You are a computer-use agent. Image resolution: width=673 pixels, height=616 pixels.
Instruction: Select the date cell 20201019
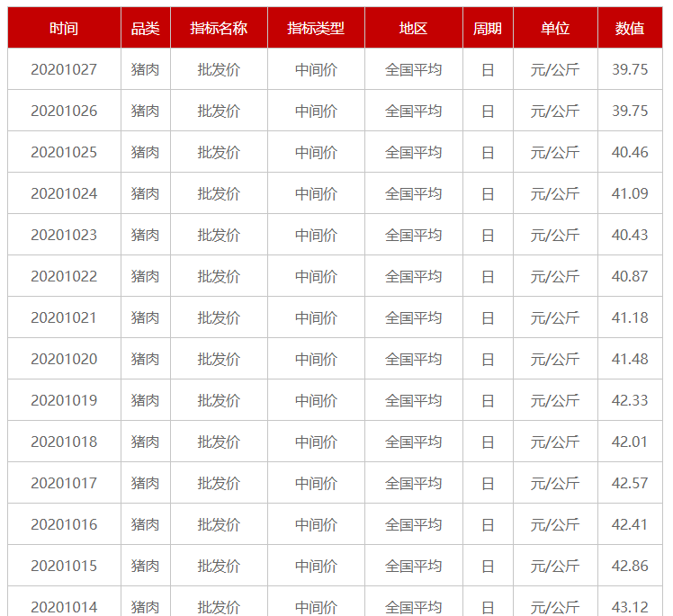64,401
